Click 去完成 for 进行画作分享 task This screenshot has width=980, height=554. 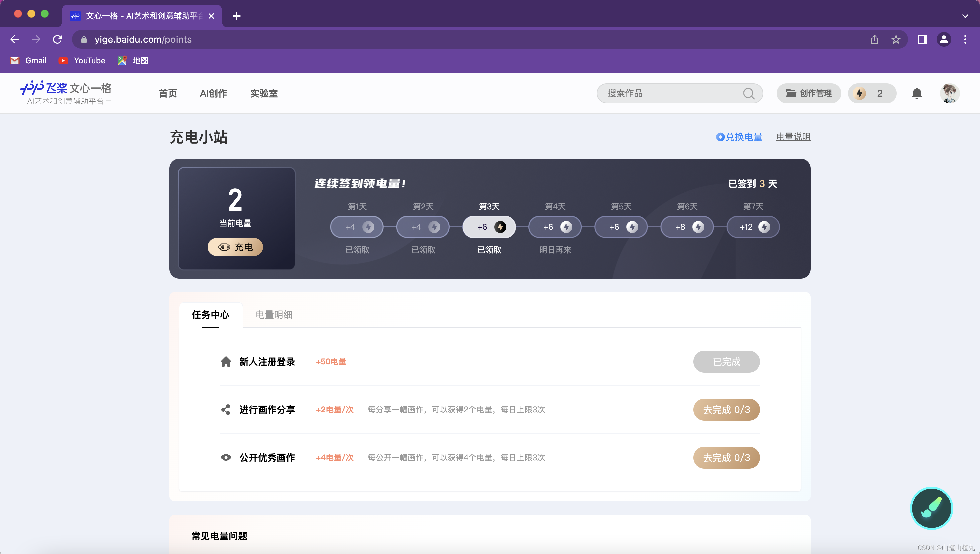(726, 409)
